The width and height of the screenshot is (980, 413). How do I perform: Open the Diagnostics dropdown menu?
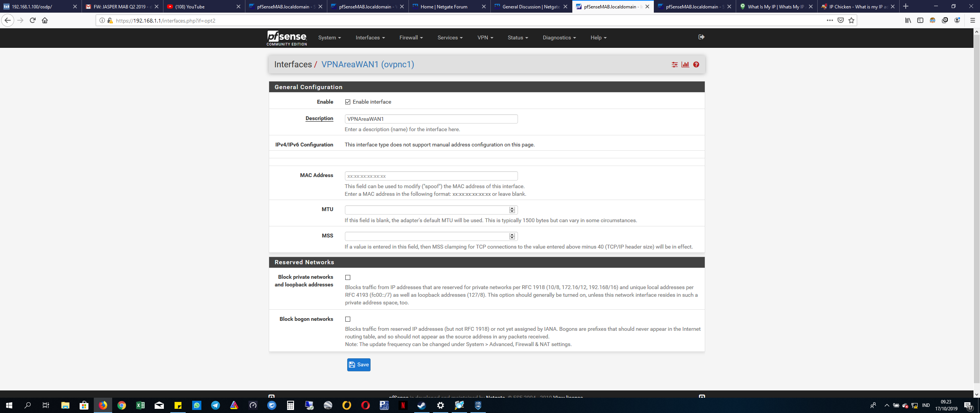(x=559, y=37)
